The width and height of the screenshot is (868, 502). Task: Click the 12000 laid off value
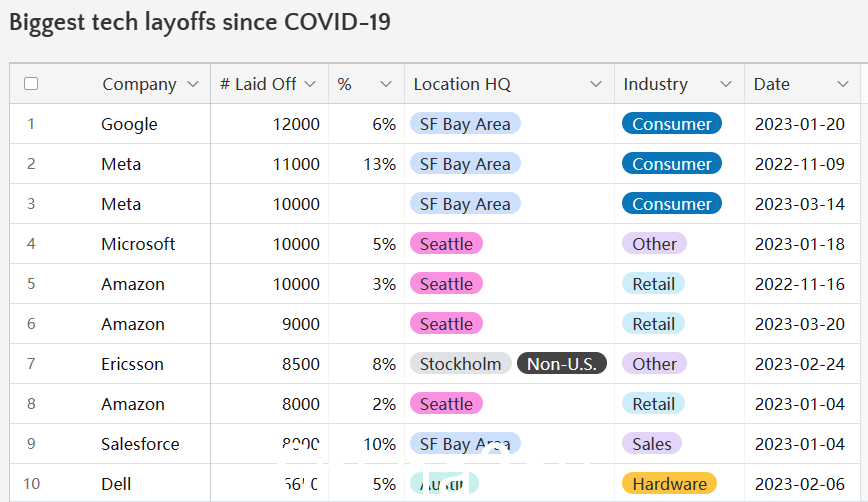coord(296,124)
